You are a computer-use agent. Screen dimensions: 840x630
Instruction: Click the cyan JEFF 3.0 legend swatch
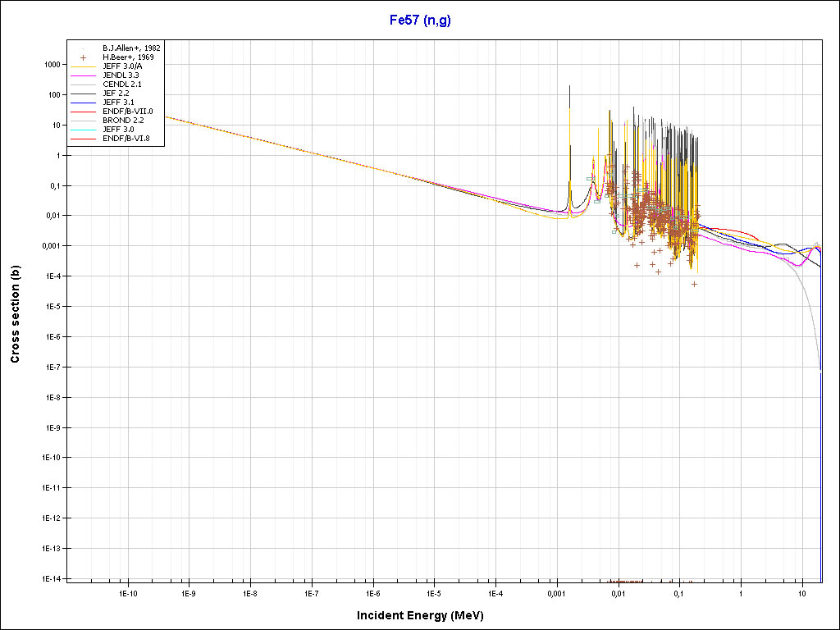84,129
